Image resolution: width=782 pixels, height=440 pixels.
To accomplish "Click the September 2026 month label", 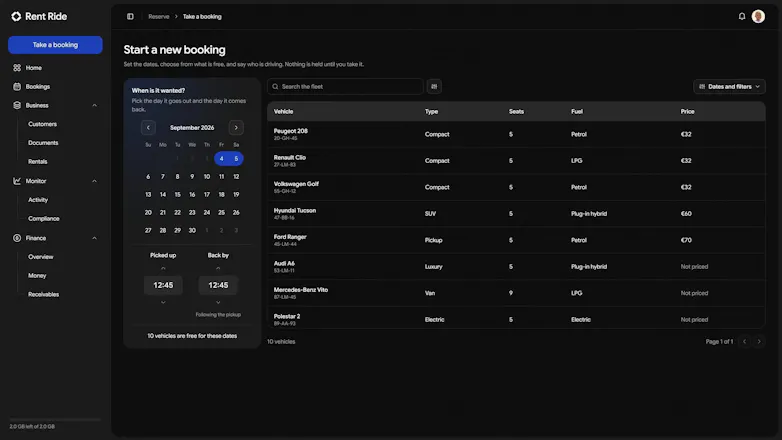I will [x=192, y=128].
